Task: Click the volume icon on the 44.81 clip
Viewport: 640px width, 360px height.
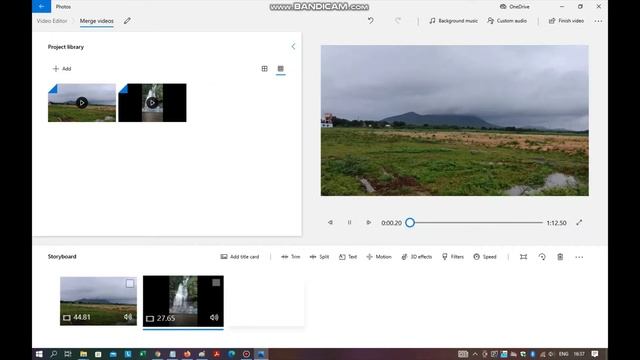Action: click(x=128, y=317)
